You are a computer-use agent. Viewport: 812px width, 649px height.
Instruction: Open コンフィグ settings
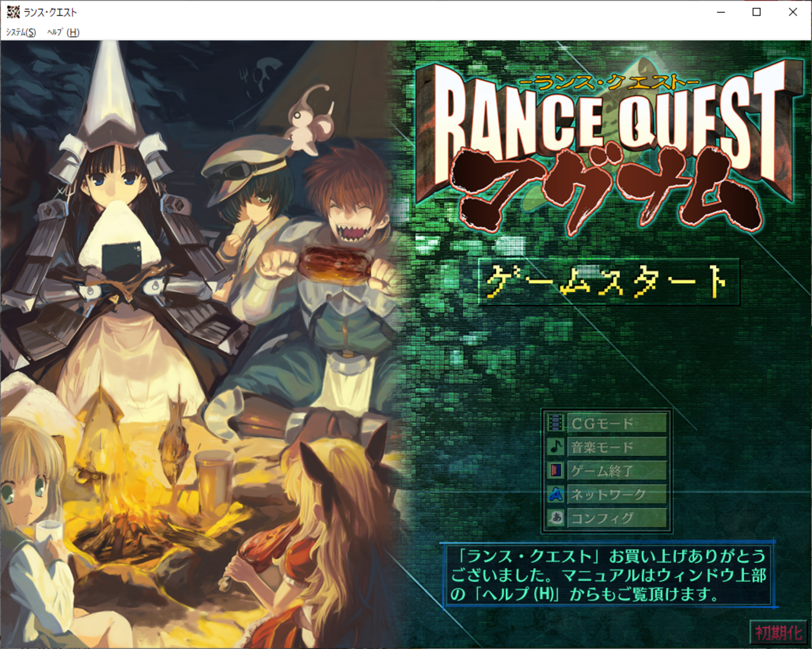[x=616, y=518]
